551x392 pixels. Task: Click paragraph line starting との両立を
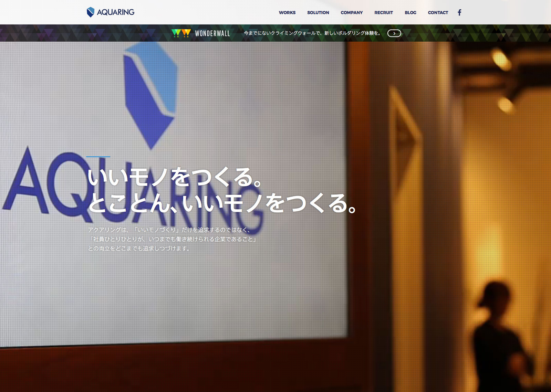click(139, 248)
